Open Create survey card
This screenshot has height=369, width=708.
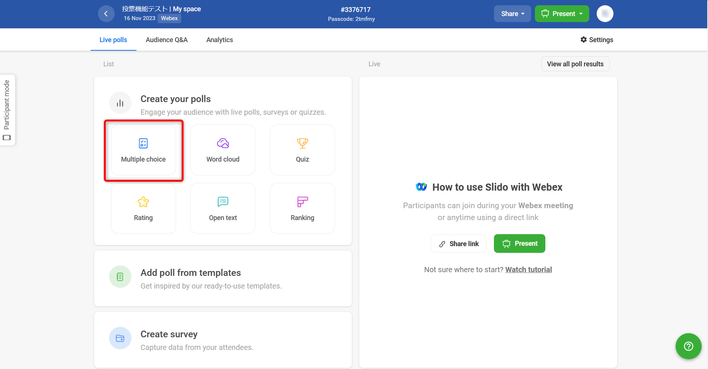[x=223, y=340]
